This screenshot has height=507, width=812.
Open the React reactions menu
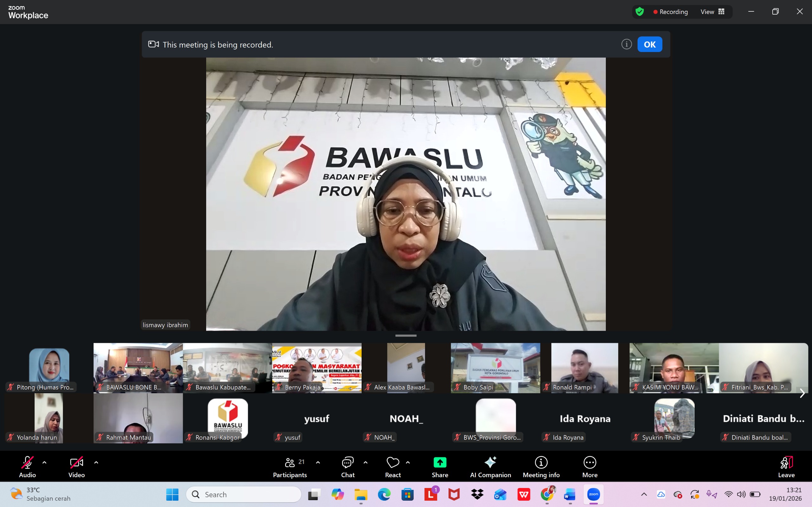pyautogui.click(x=393, y=466)
